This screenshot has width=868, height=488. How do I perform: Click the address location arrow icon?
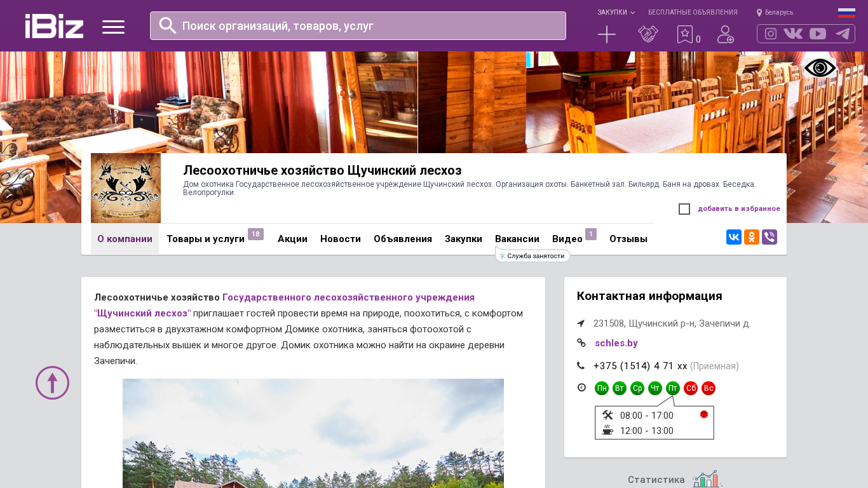[581, 323]
